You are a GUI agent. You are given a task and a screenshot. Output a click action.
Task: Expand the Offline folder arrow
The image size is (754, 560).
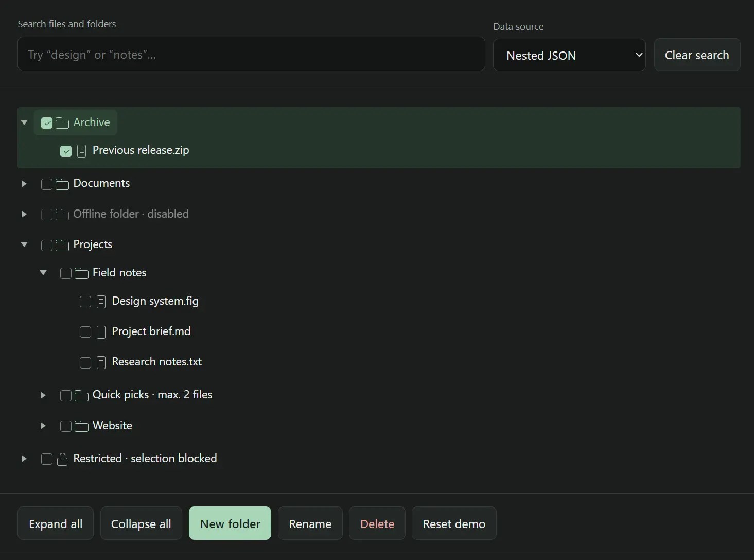click(24, 214)
